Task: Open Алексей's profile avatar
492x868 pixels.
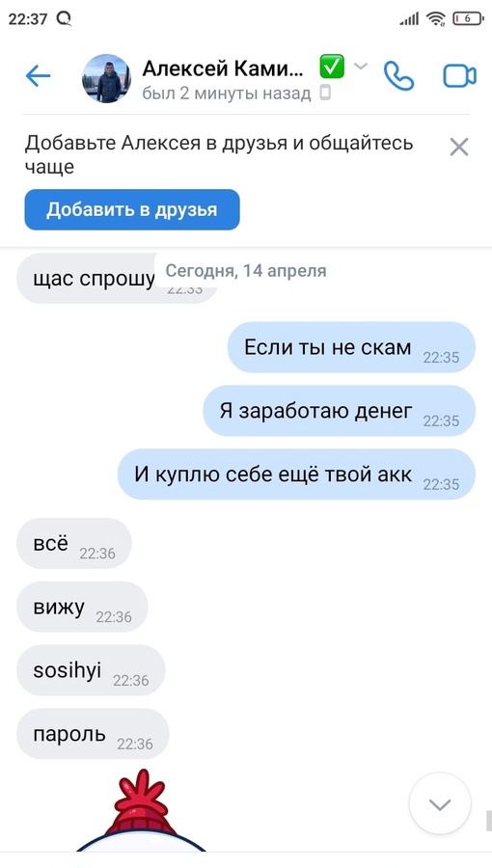Action: [106, 78]
